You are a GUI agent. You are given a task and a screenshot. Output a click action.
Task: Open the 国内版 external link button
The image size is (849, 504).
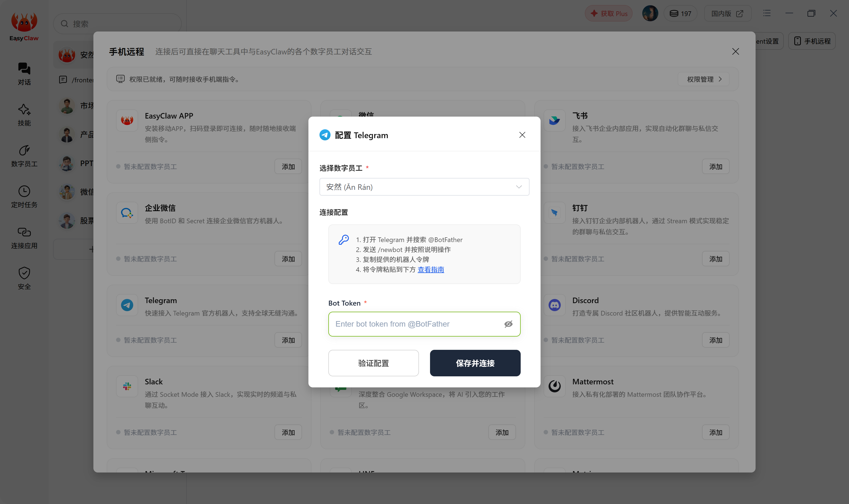[x=727, y=14]
